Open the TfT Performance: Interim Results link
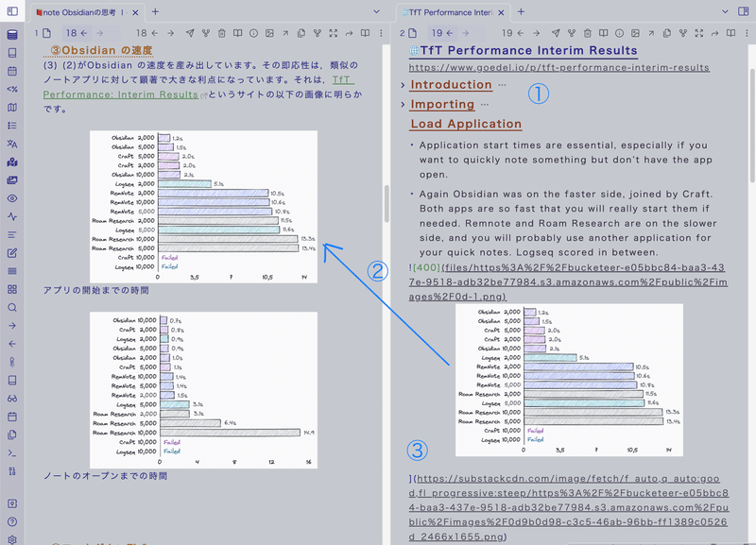This screenshot has height=545, width=756. [121, 94]
